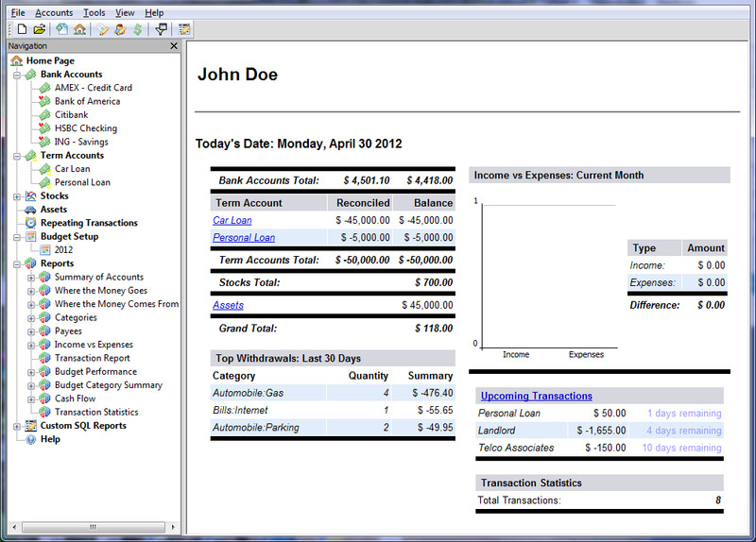This screenshot has height=542, width=756.
Task: Select the Payees report tree item
Action: [68, 331]
